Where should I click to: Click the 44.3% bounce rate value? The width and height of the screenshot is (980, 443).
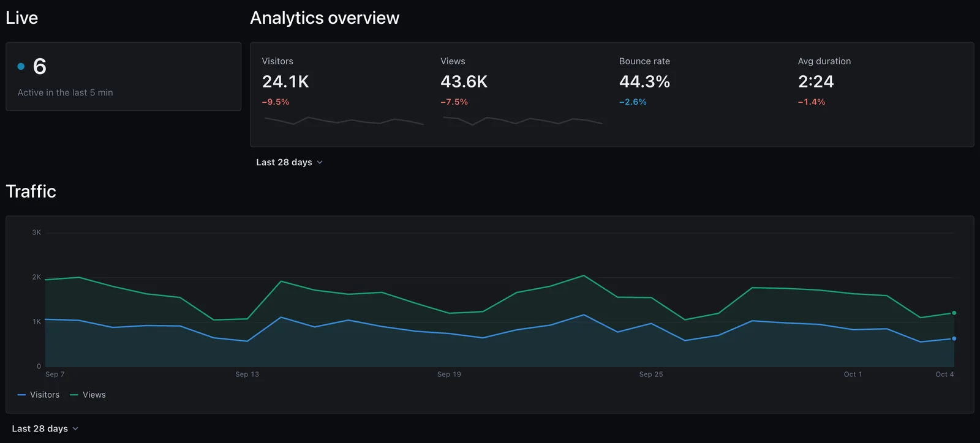tap(644, 81)
